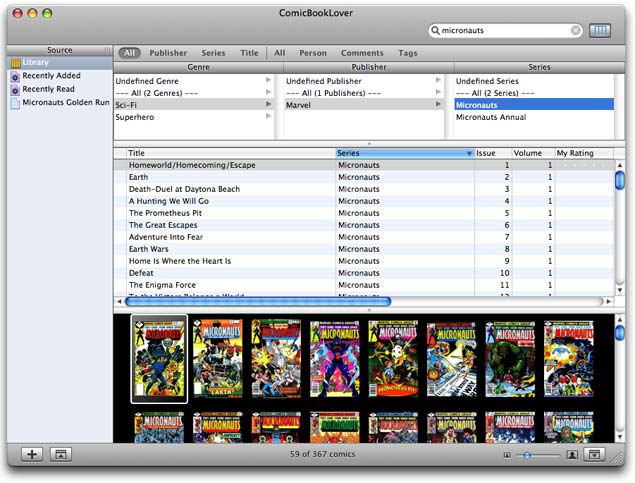This screenshot has height=483, width=635.
Task: Click the small thumbnail size icon
Action: 507,455
